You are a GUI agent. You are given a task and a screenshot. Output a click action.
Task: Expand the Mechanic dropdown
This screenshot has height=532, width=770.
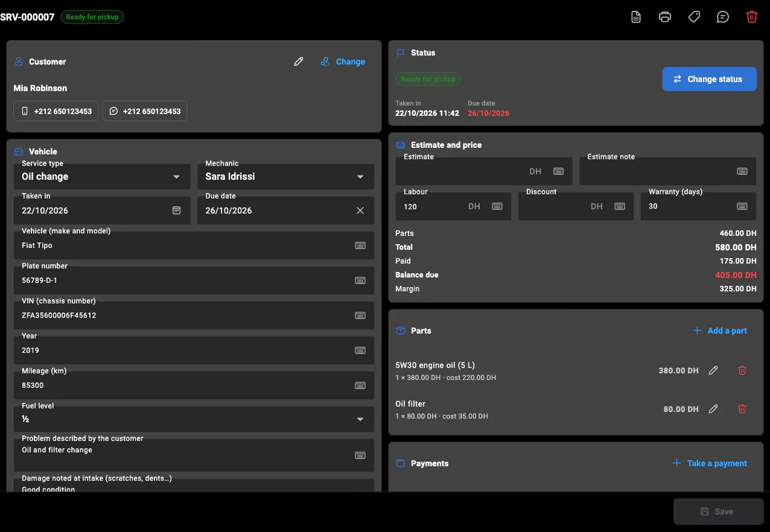(286, 176)
